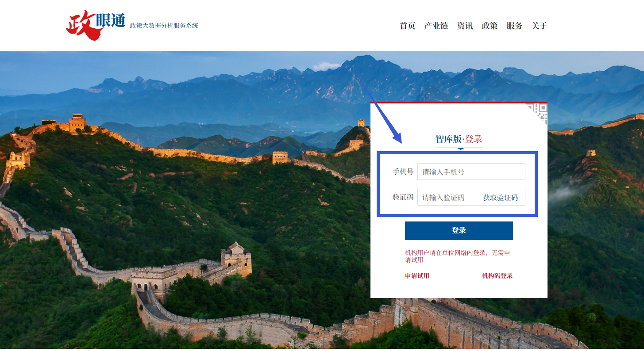The width and height of the screenshot is (644, 351).
Task: Focus the 请输入验证码 code field
Action: click(x=447, y=197)
